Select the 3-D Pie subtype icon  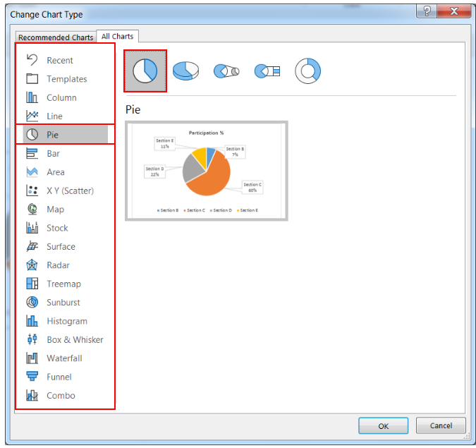[185, 71]
